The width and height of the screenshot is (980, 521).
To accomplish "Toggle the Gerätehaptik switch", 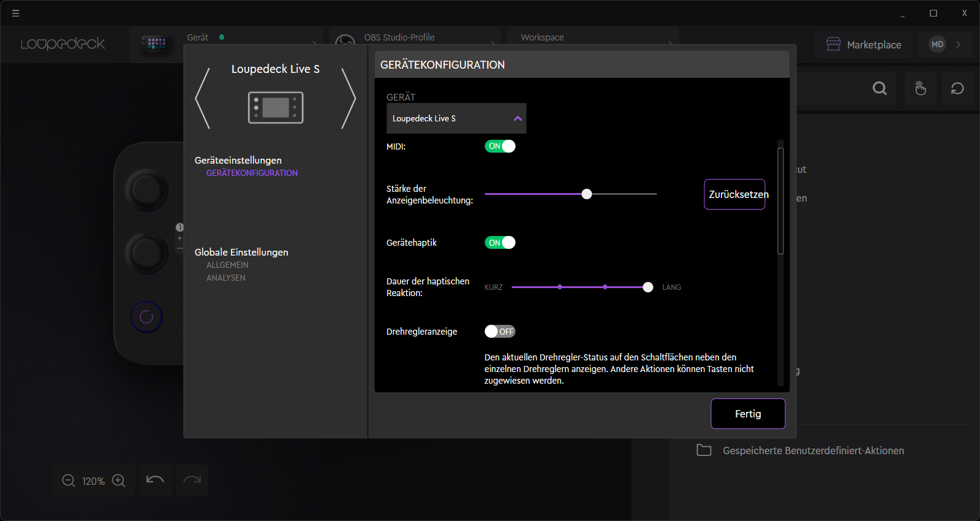I will coord(500,243).
